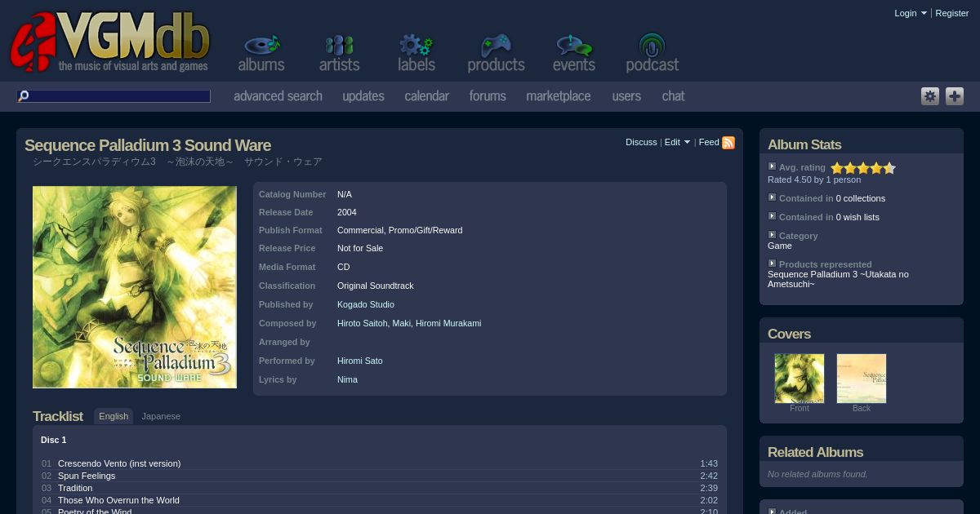The height and width of the screenshot is (514, 980).
Task: View the Front cover thumbnail
Action: (x=800, y=379)
